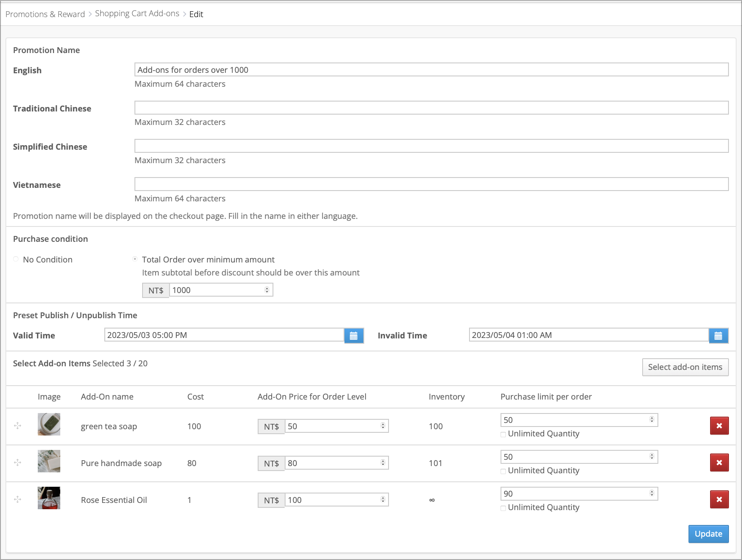Viewport: 742px width, 560px height.
Task: Adjust green tea soap add-on price stepper
Action: [383, 426]
